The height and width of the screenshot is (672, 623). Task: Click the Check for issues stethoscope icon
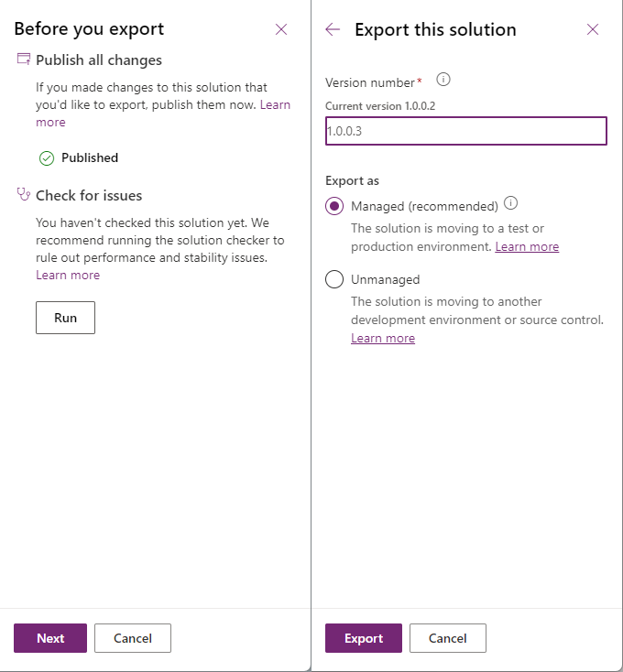[24, 195]
